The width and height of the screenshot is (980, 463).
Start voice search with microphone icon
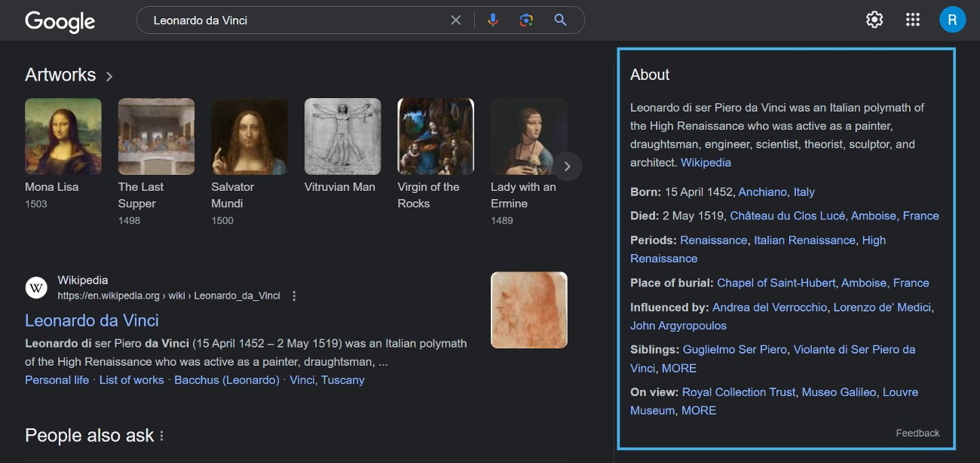[x=493, y=20]
